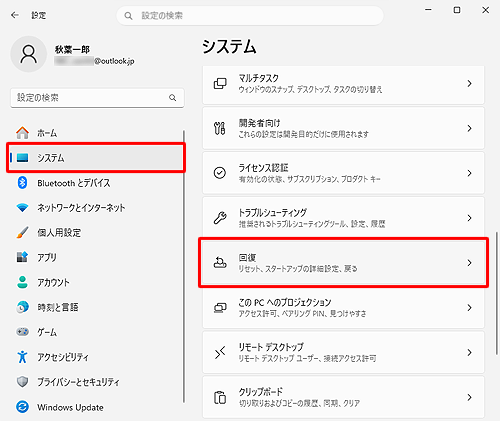Click 開発者向け description text
The image size is (500, 421).
tap(304, 134)
